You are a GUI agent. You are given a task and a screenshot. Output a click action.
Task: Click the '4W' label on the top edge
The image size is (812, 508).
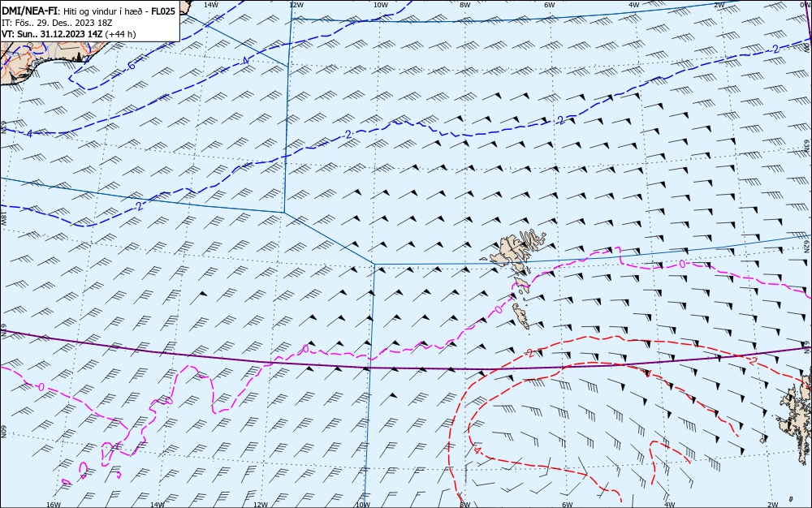(x=634, y=5)
